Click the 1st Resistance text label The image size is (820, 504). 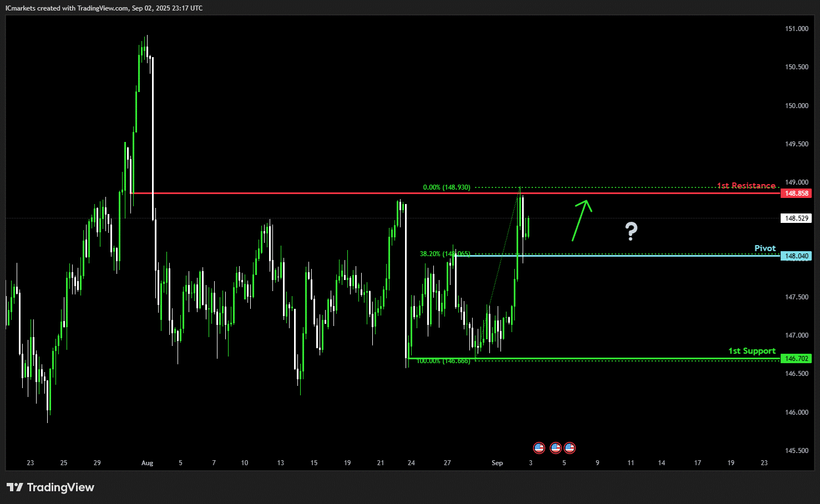click(x=746, y=186)
